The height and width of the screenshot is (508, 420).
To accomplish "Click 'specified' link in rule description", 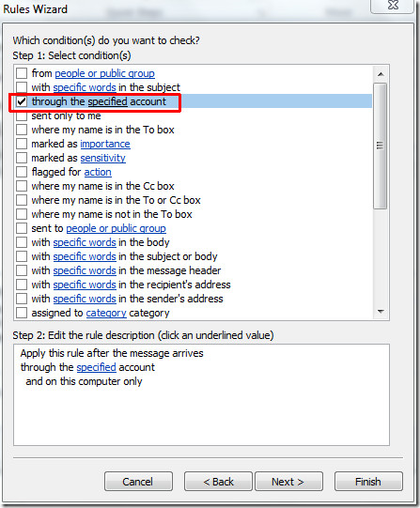I will coord(96,367).
